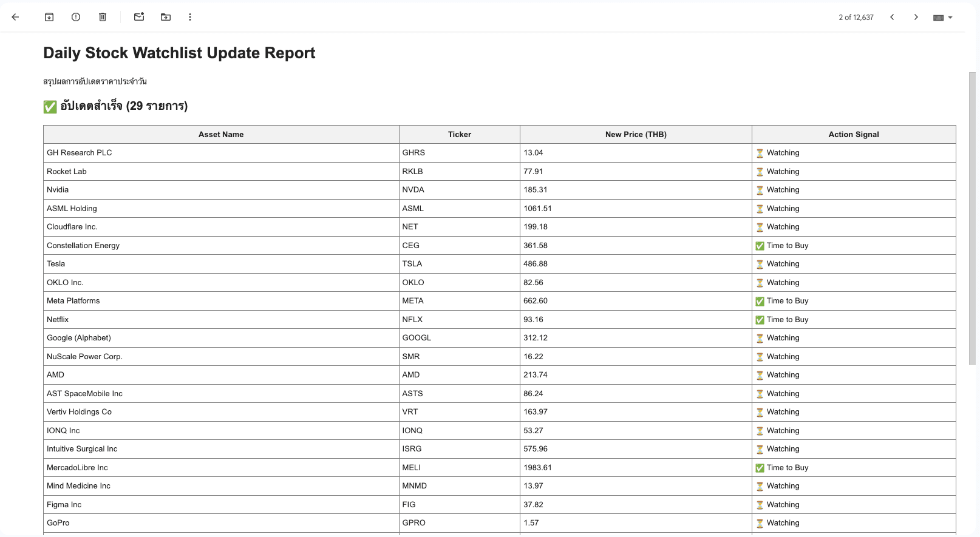Select the 'Vertiv Holdings Co' cell

click(221, 412)
